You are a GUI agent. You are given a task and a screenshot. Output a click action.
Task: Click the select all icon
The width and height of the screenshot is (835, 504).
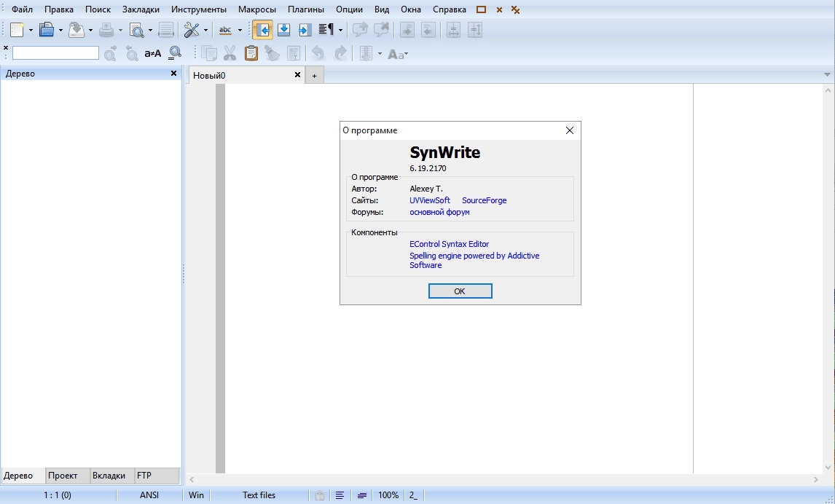294,53
